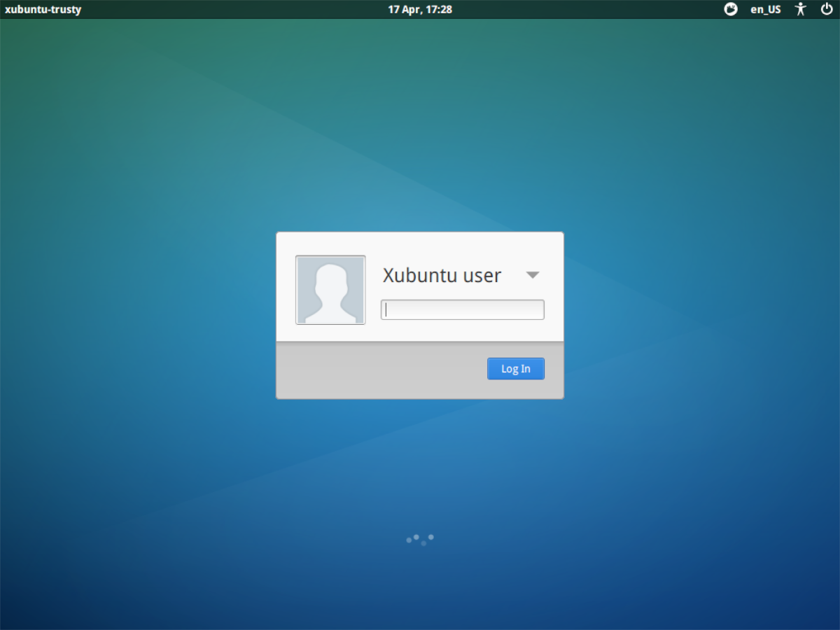Click the user avatar silhouette image
Image resolution: width=840 pixels, height=630 pixels.
coord(330,290)
